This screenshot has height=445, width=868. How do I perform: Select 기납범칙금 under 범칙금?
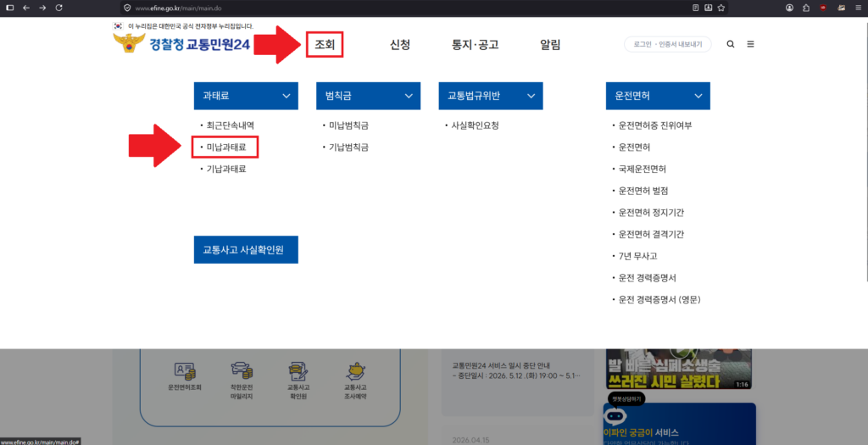click(x=348, y=147)
